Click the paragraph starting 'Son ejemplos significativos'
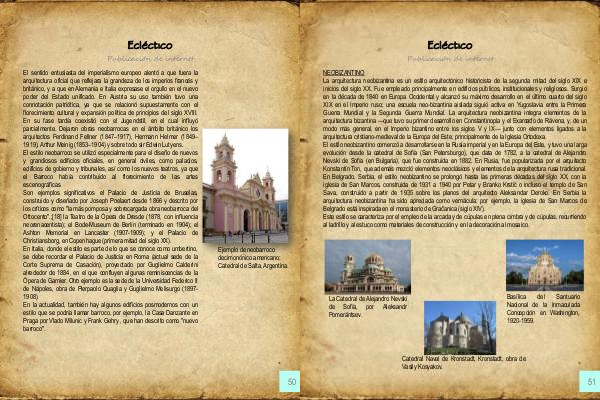The height and width of the screenshot is (400, 600). pyautogui.click(x=110, y=216)
